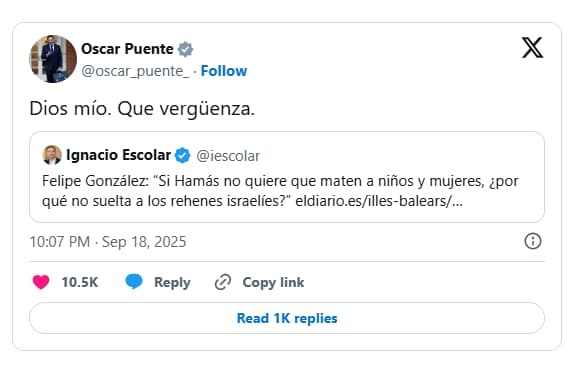Click the @iescolar handle
The image size is (582, 374).
coord(228,156)
